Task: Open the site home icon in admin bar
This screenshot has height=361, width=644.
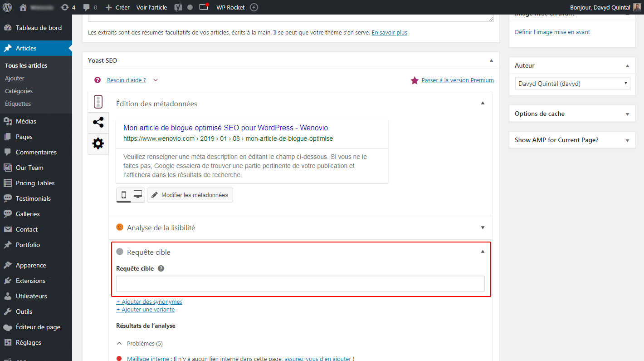Action: pyautogui.click(x=23, y=7)
